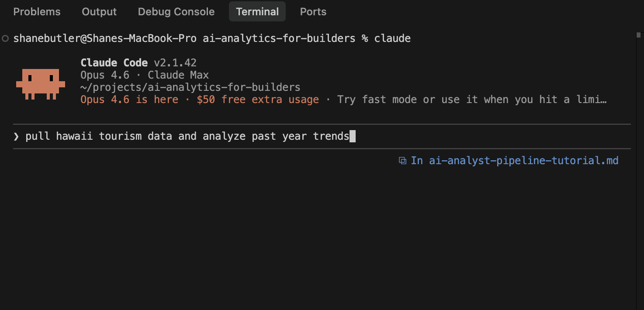Open the Debug Console tab
The height and width of the screenshot is (310, 644).
point(176,11)
